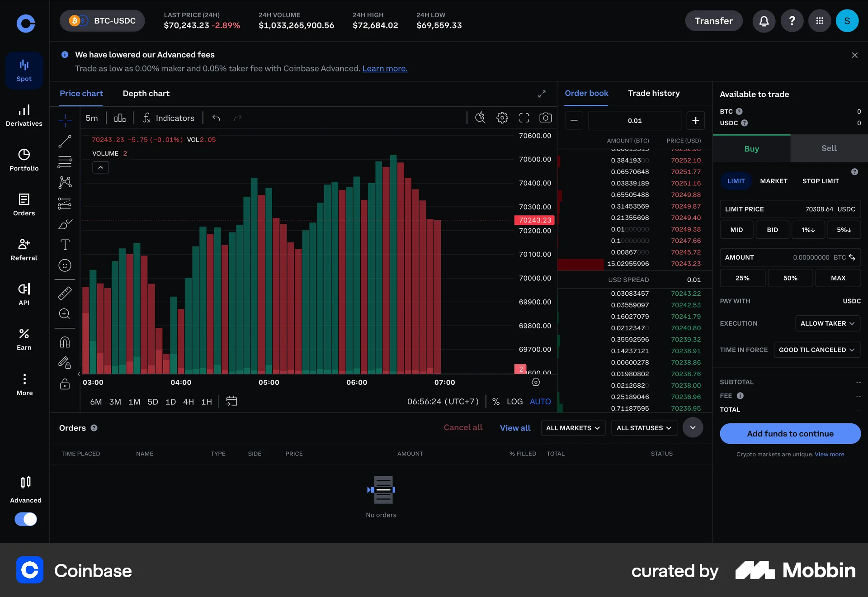Viewport: 868px width, 597px height.
Task: Open chart settings gear
Action: (502, 118)
